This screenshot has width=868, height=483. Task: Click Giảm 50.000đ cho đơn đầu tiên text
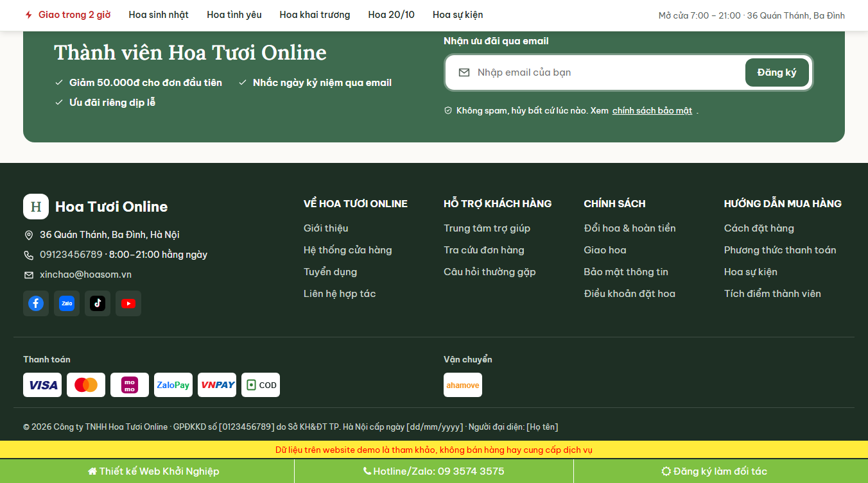tap(146, 83)
